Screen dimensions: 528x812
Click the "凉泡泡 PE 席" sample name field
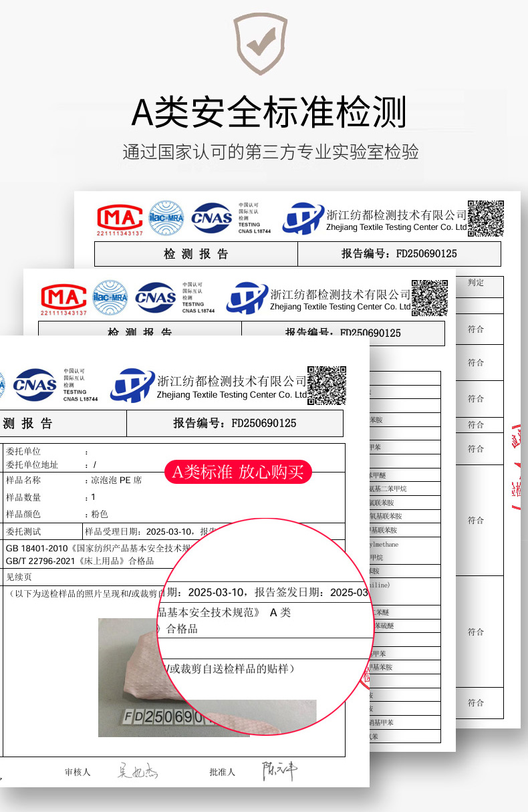tap(116, 481)
